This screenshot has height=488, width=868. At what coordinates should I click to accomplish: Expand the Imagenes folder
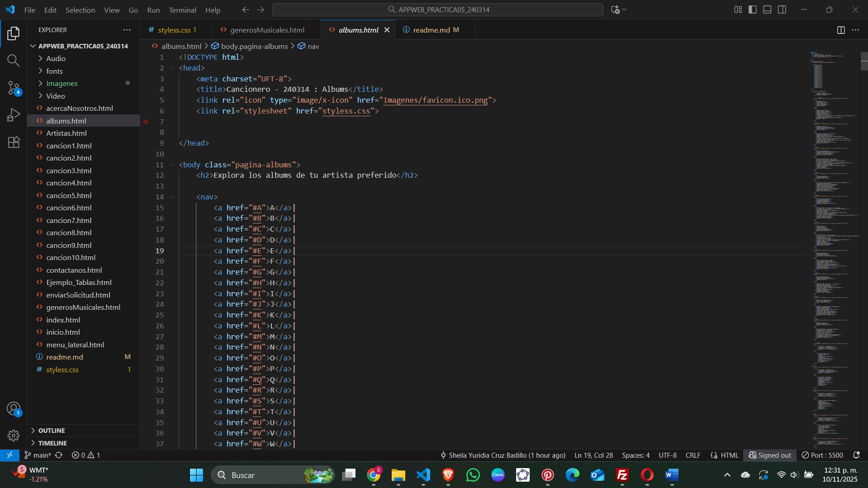coord(62,83)
